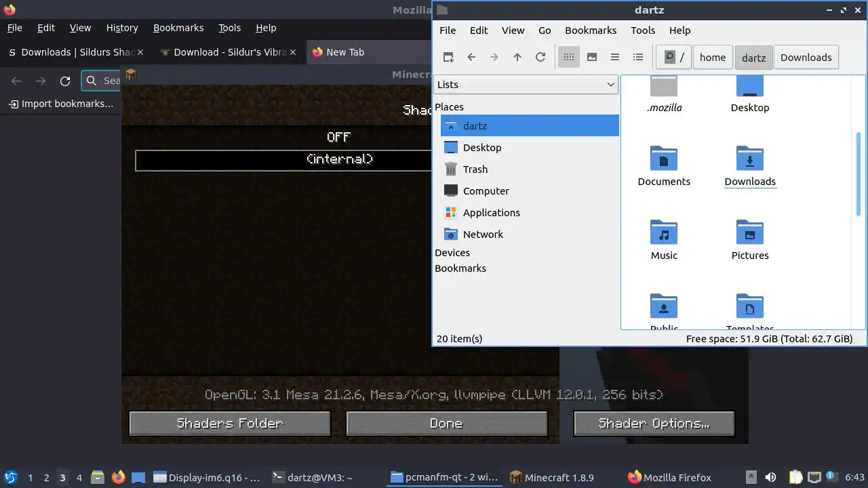Click Import bookmarks in Firefox toolbar

[61, 104]
